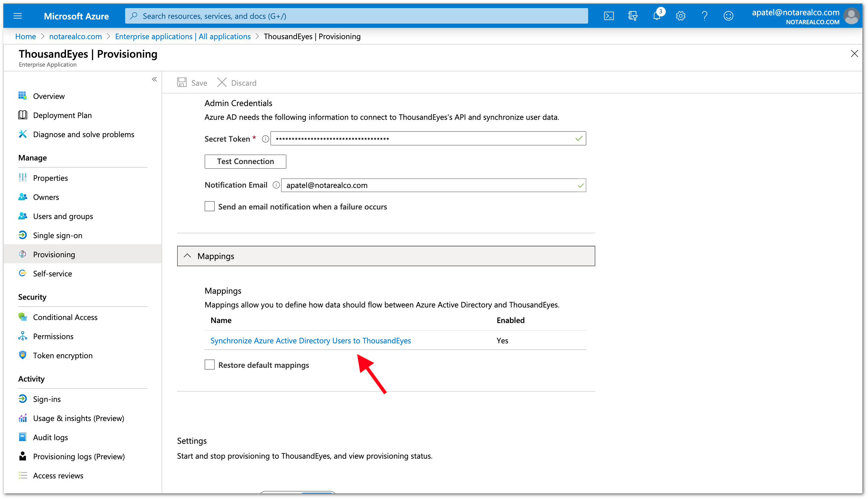Click the Test Connection button
The height and width of the screenshot is (499, 868).
pyautogui.click(x=245, y=161)
